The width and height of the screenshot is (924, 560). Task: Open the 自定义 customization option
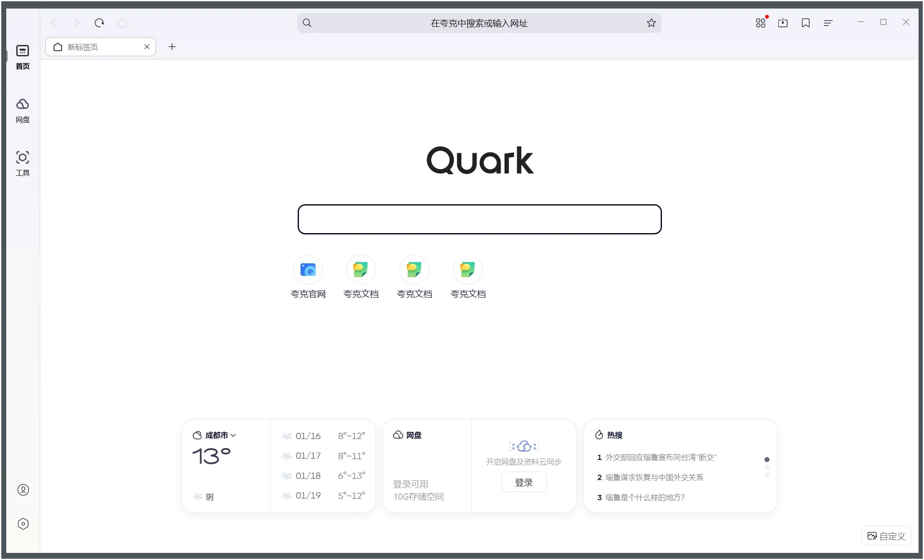coord(885,536)
